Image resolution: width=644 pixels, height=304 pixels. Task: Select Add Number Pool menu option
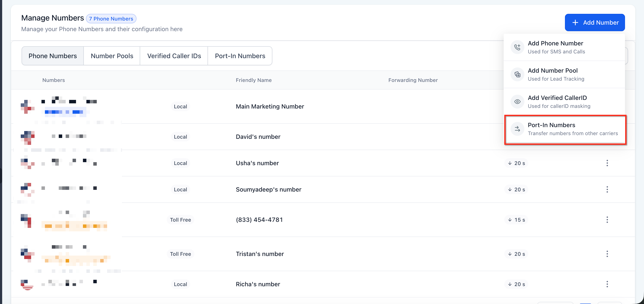564,74
